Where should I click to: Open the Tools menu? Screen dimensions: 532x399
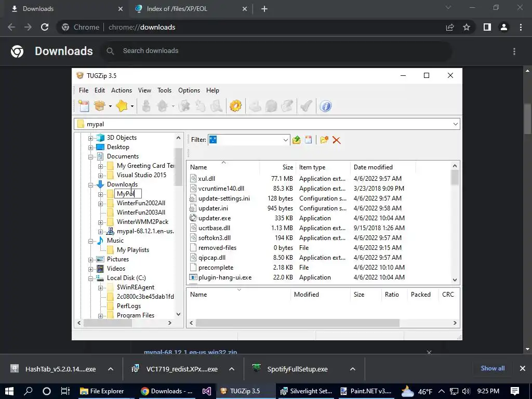[x=164, y=90]
